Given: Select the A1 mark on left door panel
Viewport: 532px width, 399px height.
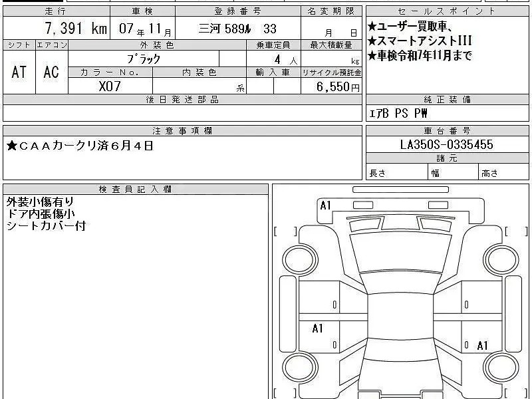Looking at the screenshot, I should coord(317,329).
